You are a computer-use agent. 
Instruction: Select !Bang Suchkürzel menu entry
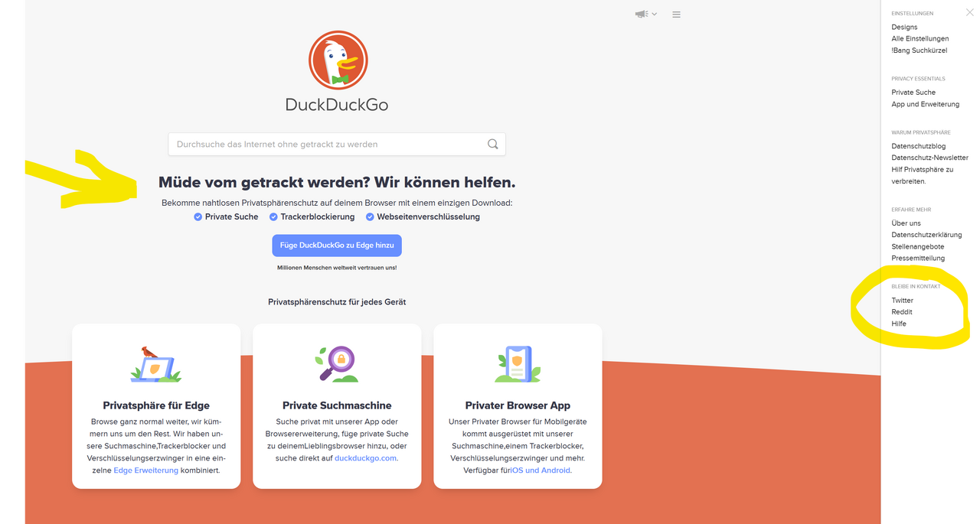[x=920, y=50]
